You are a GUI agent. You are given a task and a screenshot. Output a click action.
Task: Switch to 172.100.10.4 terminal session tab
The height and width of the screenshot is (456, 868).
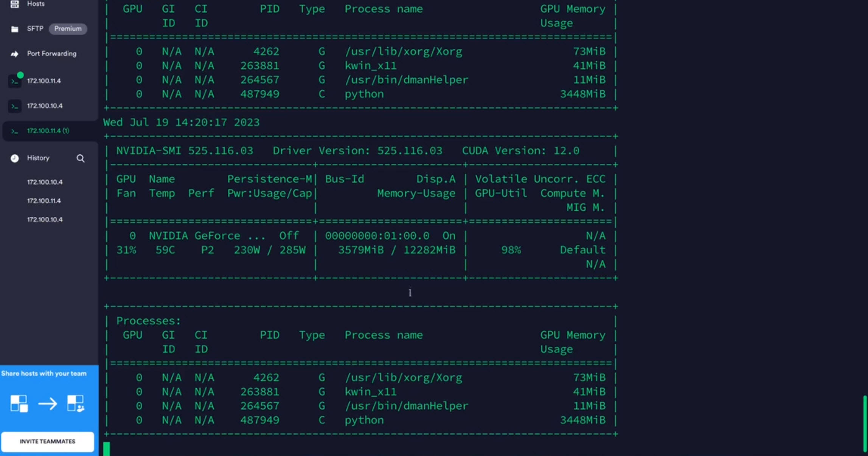point(45,106)
